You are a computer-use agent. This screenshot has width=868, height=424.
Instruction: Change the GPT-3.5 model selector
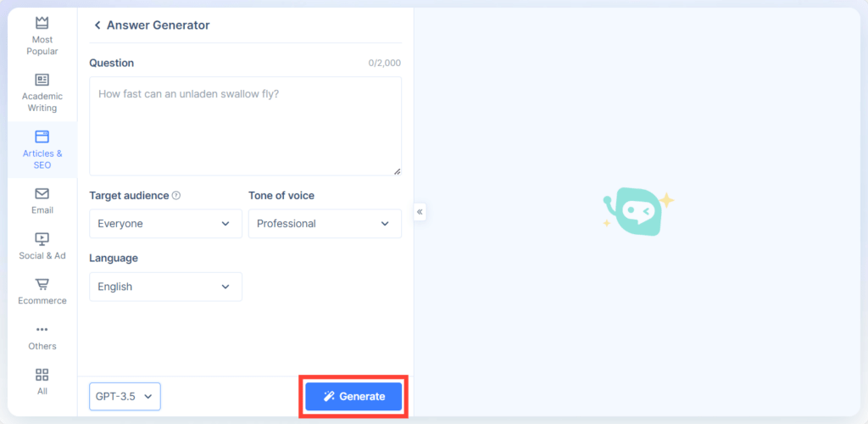click(125, 396)
